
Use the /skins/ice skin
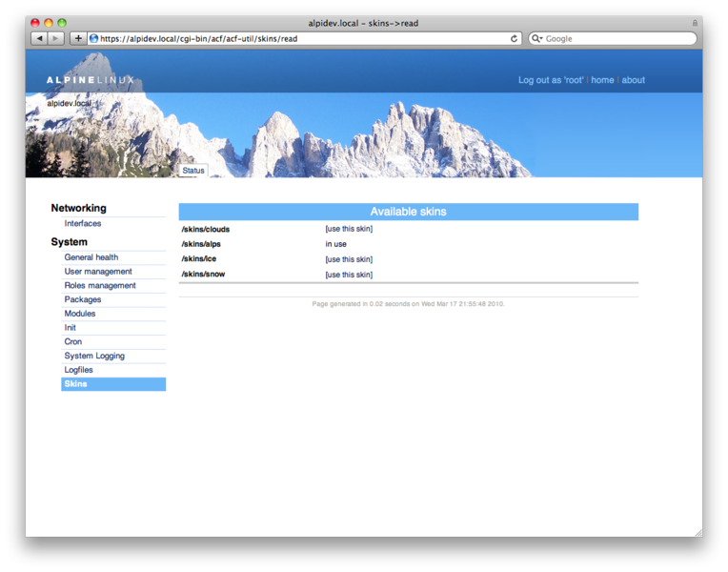[349, 259]
